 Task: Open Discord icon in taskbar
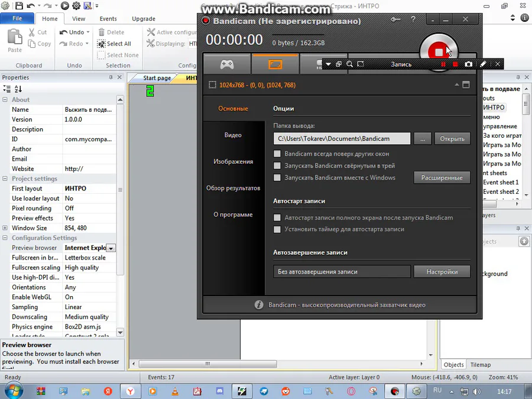coord(219,391)
